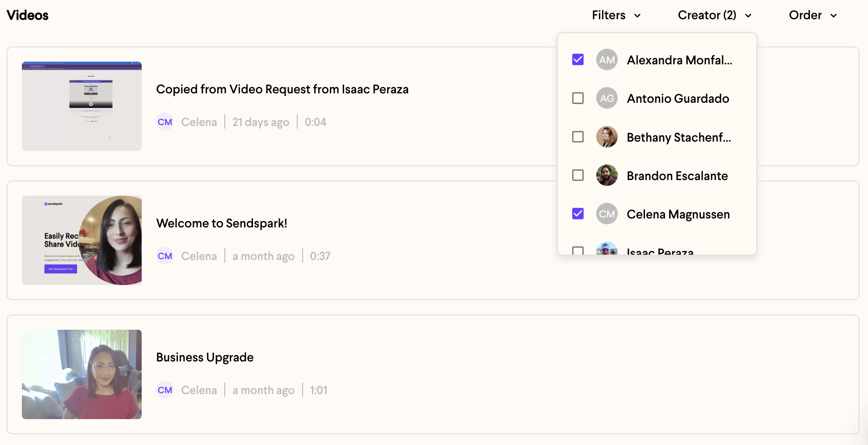Click Bethany Stachenf... profile photo

pyautogui.click(x=607, y=137)
